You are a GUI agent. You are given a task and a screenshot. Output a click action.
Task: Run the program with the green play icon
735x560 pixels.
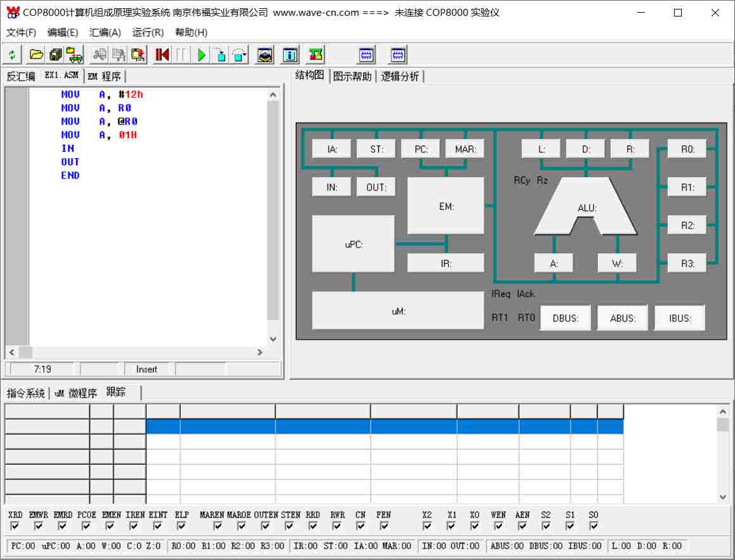[201, 55]
